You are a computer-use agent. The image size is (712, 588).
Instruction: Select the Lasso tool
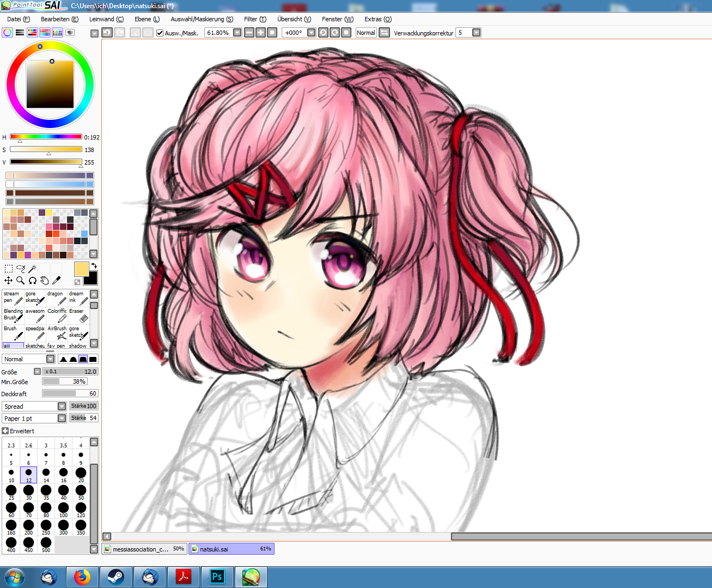21,269
